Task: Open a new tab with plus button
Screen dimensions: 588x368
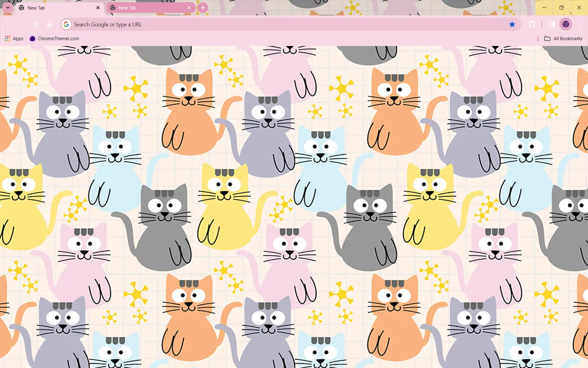Action: pos(203,8)
